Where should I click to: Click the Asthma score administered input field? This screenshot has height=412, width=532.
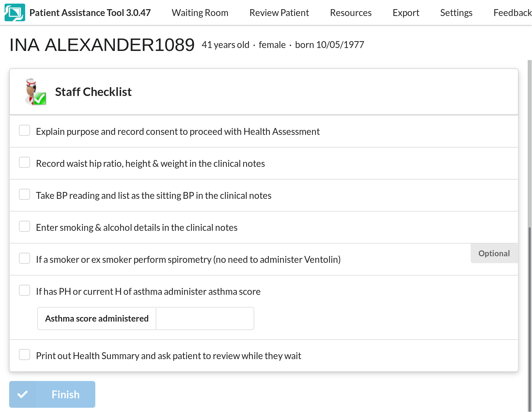pos(205,318)
